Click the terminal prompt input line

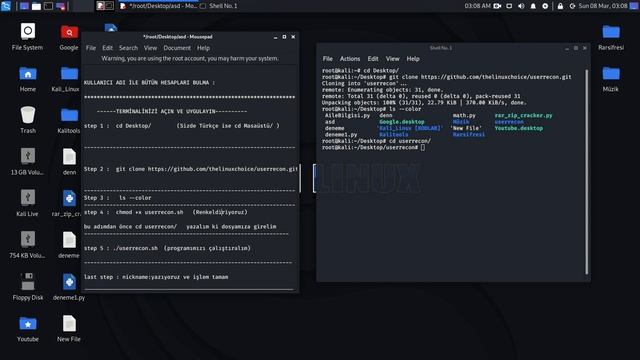tap(373, 147)
